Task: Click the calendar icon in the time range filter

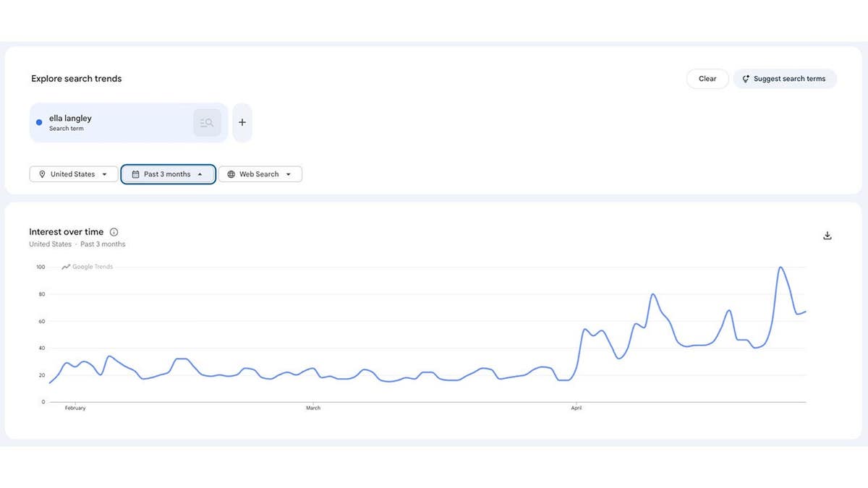Action: point(135,174)
